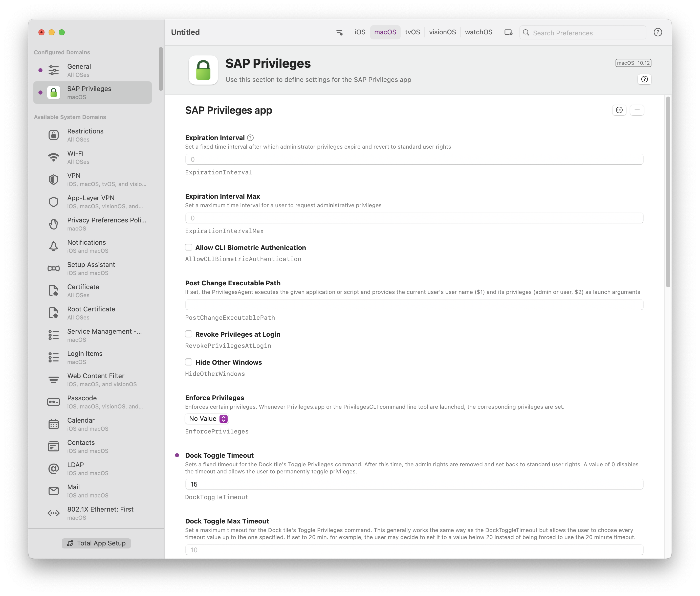Collapse the SAP Privileges app section with minus button
Screen dimensions: 700x596
click(x=637, y=110)
